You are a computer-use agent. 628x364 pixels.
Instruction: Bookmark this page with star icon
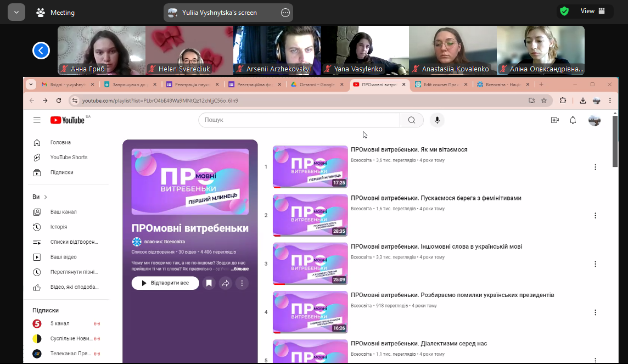tap(544, 100)
